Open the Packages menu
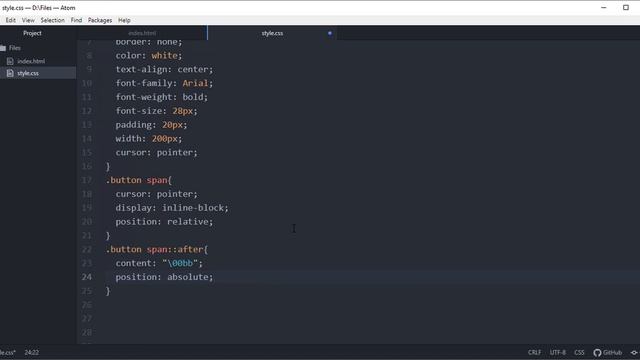 [x=100, y=20]
